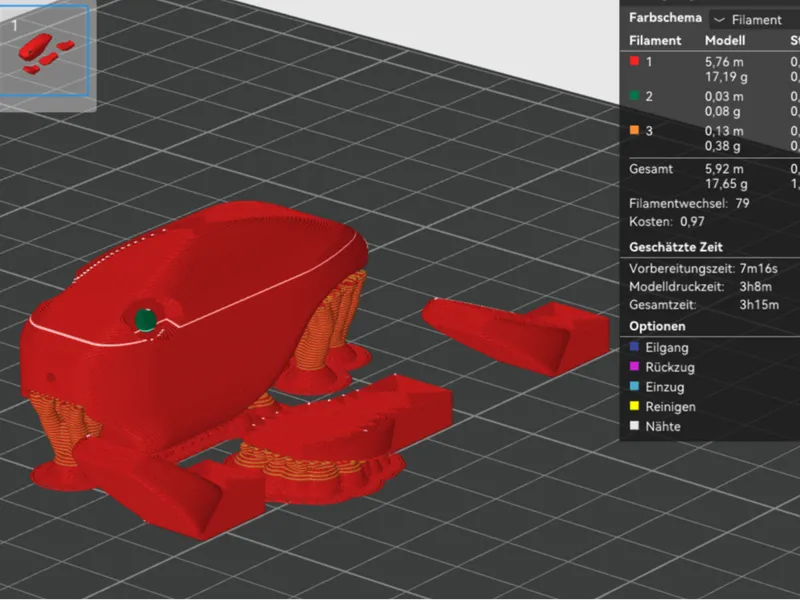The width and height of the screenshot is (800, 600).
Task: Click the Kosten: 0,97 entry
Action: tap(666, 222)
